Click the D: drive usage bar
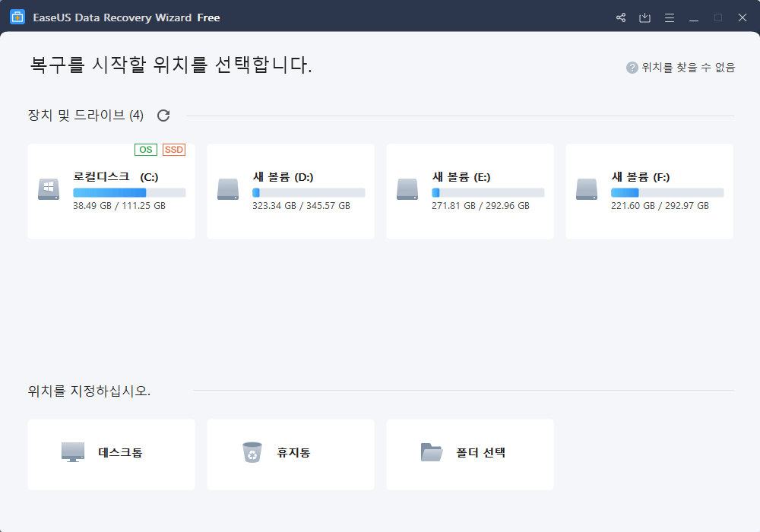Image resolution: width=760 pixels, height=532 pixels. click(309, 193)
